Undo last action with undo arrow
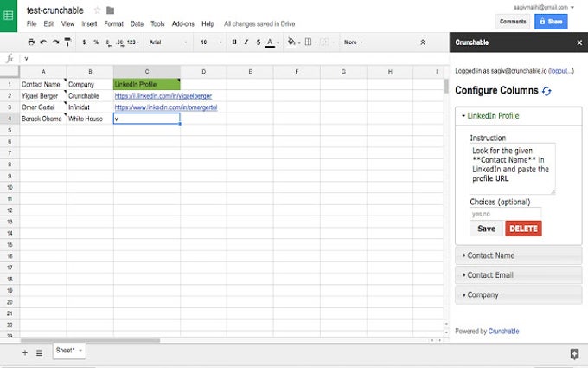Image resolution: width=588 pixels, height=368 pixels. 43,42
